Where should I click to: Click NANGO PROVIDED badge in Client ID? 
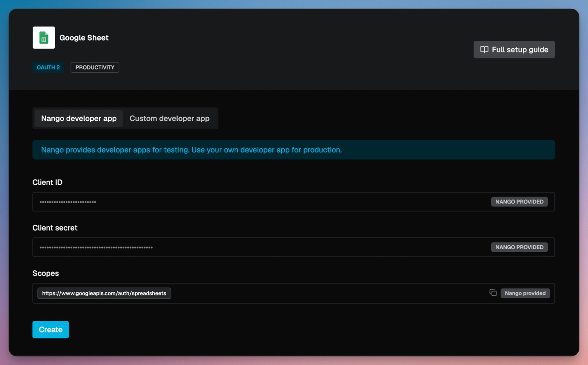coord(519,202)
